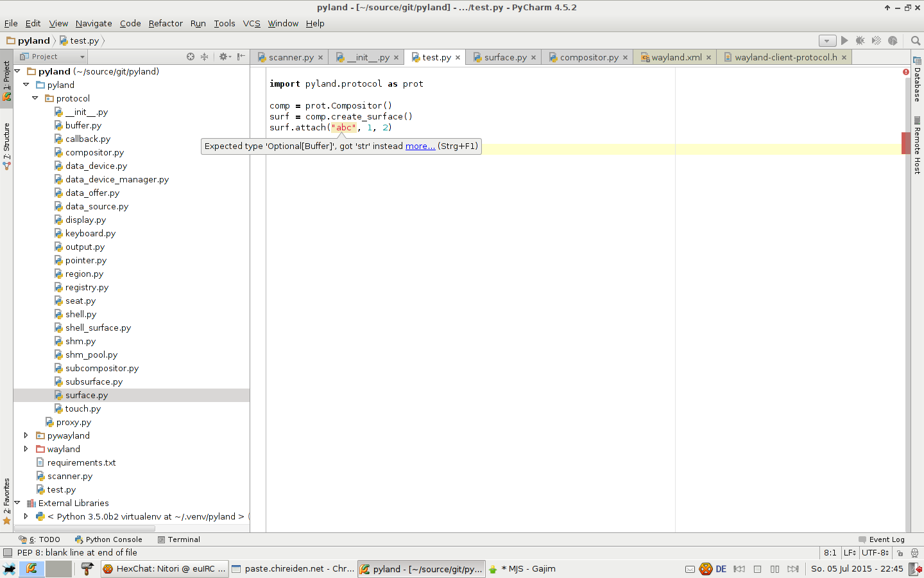Screen dimensions: 924x578
Task: Collapse the protocol folder in tree
Action: (35, 98)
